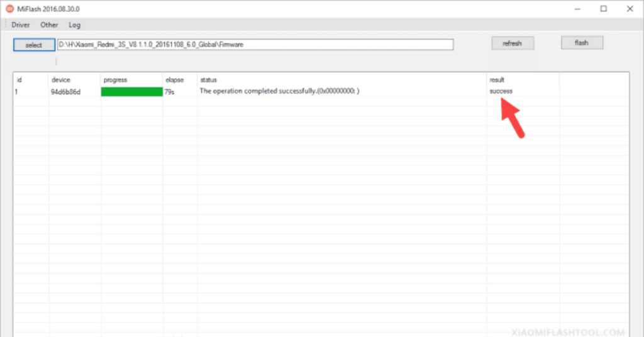Select the progress column header

click(x=115, y=80)
